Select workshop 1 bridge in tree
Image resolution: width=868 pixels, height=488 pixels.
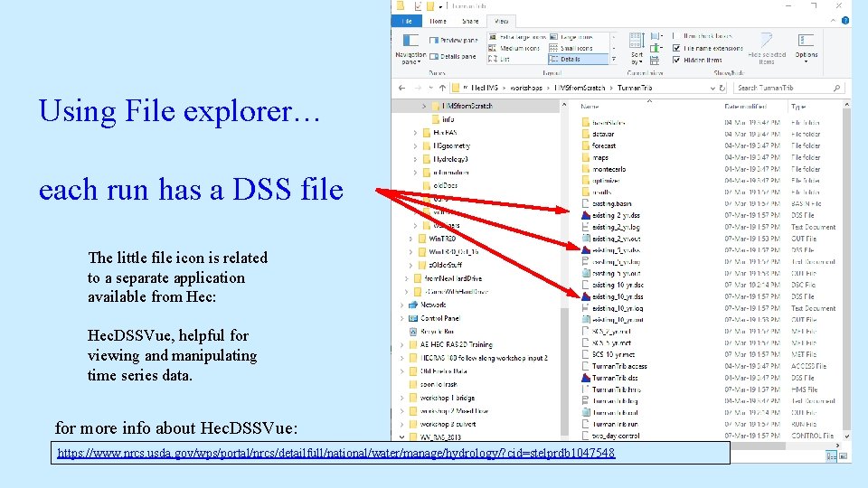point(442,398)
